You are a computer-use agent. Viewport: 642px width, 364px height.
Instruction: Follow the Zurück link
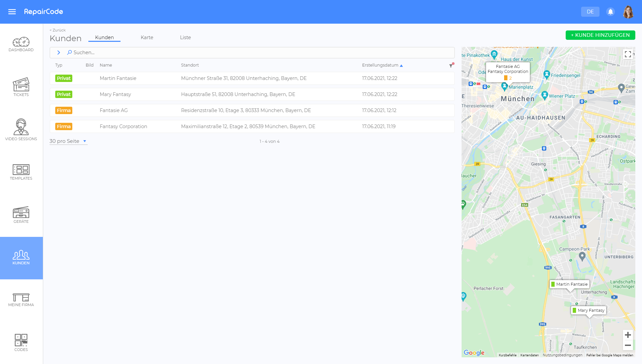(57, 30)
